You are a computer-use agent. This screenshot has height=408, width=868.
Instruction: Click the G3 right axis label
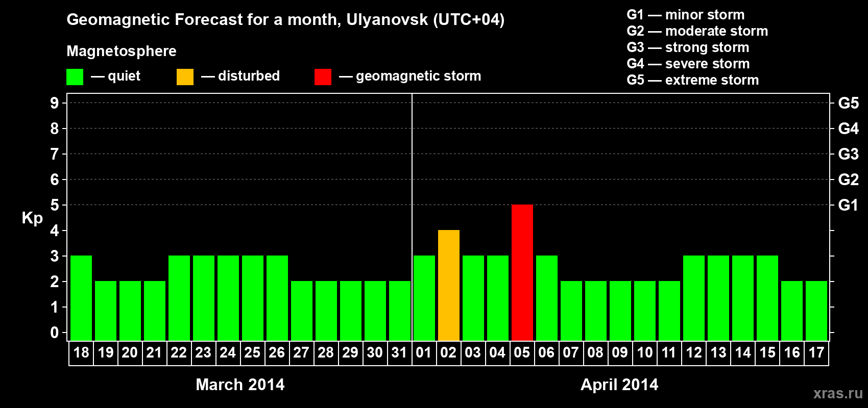[x=848, y=154]
